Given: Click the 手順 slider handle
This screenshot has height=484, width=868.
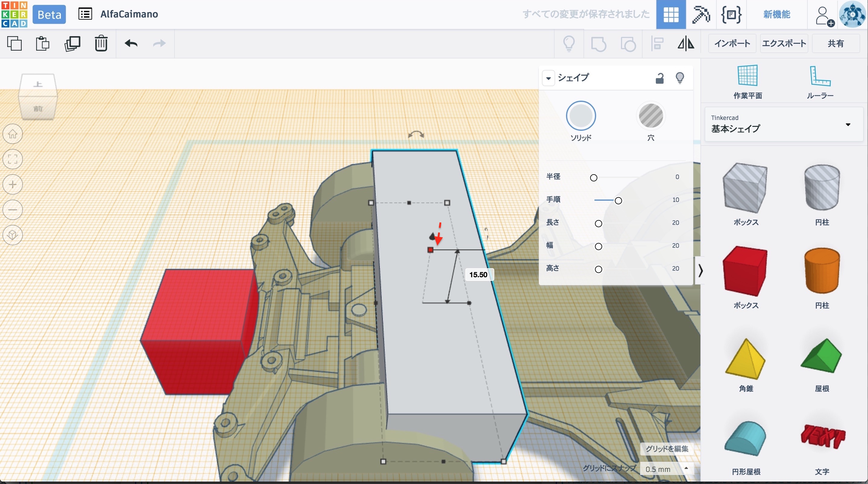Looking at the screenshot, I should coord(618,201).
